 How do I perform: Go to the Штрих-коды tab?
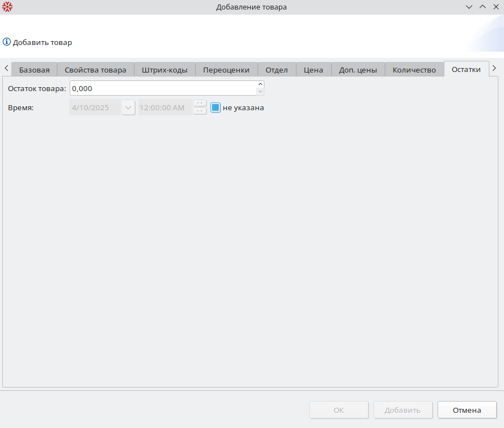165,70
